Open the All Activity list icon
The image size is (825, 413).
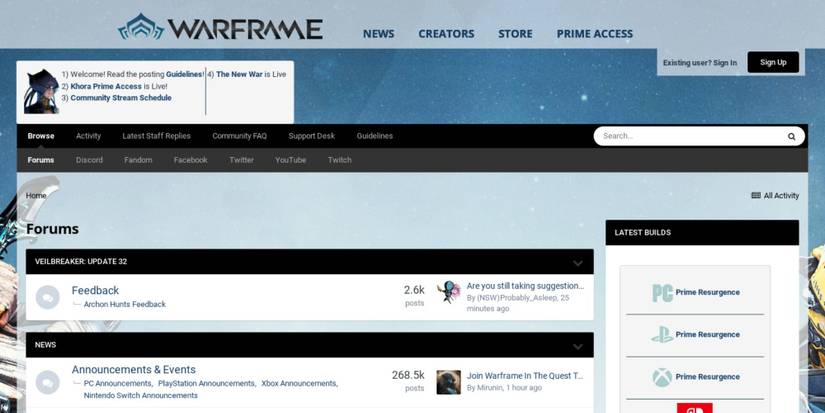pos(756,195)
